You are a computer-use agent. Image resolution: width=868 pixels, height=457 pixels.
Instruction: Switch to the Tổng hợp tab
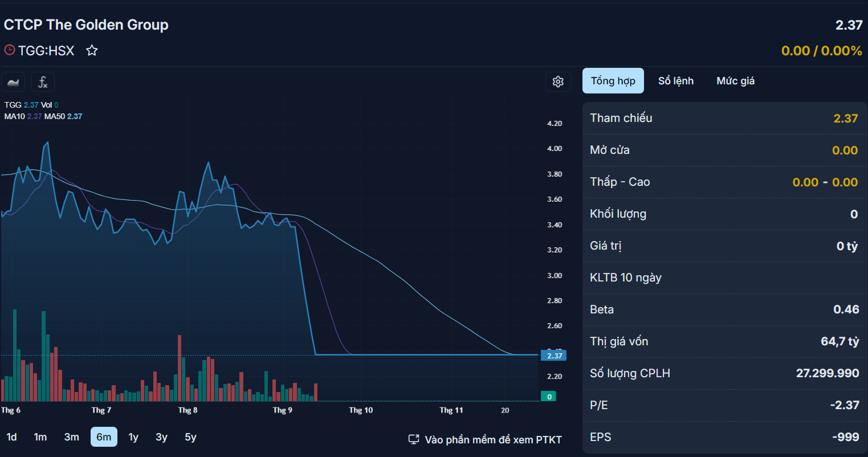pyautogui.click(x=613, y=81)
